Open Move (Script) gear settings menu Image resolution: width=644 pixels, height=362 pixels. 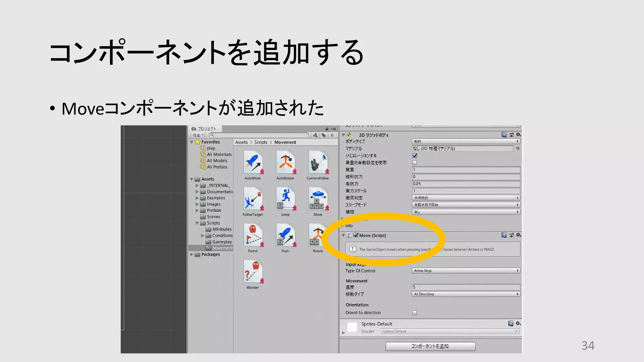pos(519,235)
